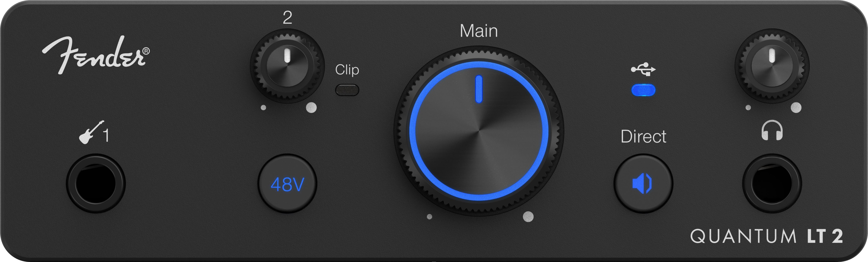Click the small minimum dot under the input 2 knob
Screen dimensions: 868x262
click(263, 108)
